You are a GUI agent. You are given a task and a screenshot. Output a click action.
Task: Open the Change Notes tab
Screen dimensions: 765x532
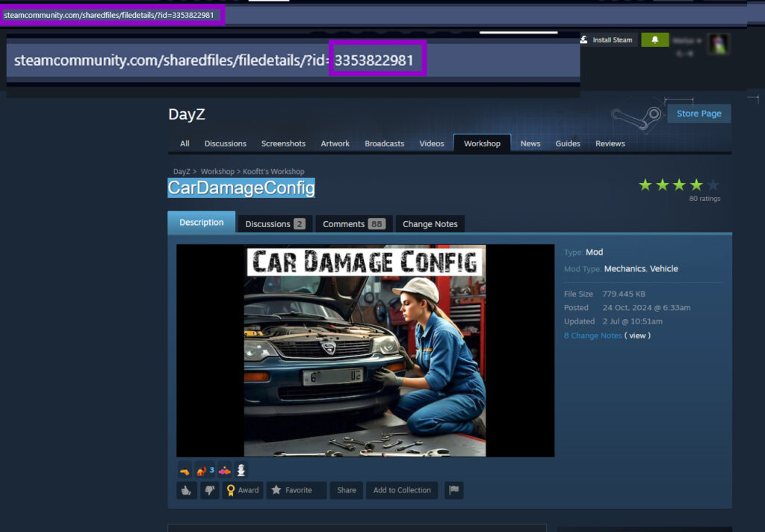coord(430,223)
